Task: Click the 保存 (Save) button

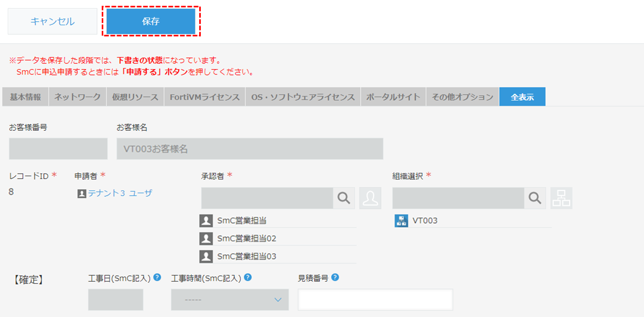Action: tap(151, 22)
